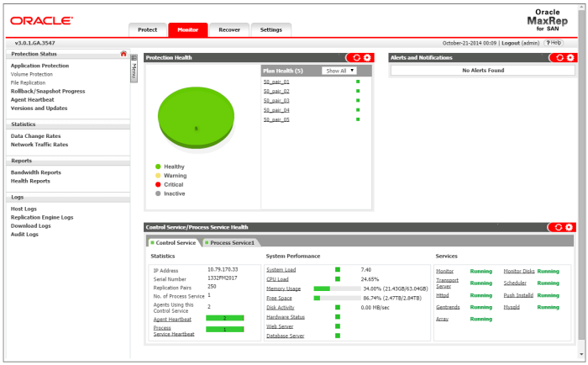The height and width of the screenshot is (365, 588).
Task: Click the Process Service Heartbeat green bar
Action: pos(225,330)
